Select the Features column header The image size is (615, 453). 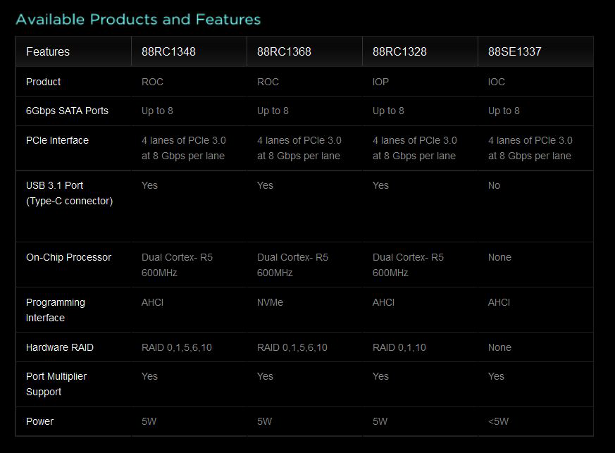[x=48, y=51]
